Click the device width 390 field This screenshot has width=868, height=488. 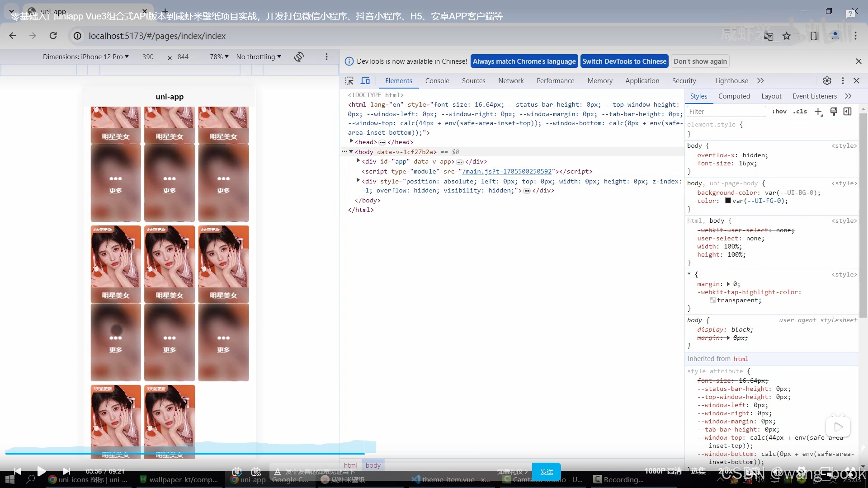tap(148, 56)
